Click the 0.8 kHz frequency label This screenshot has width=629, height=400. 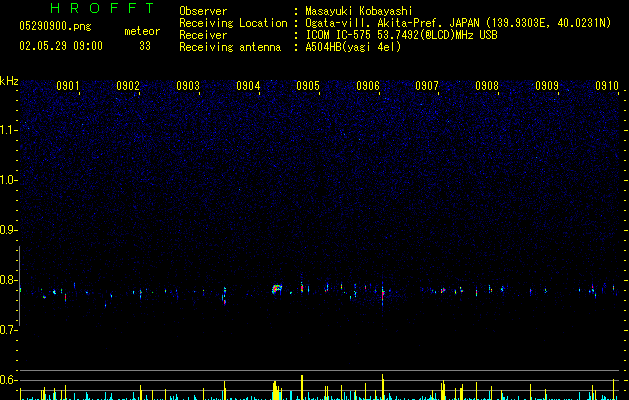point(9,280)
